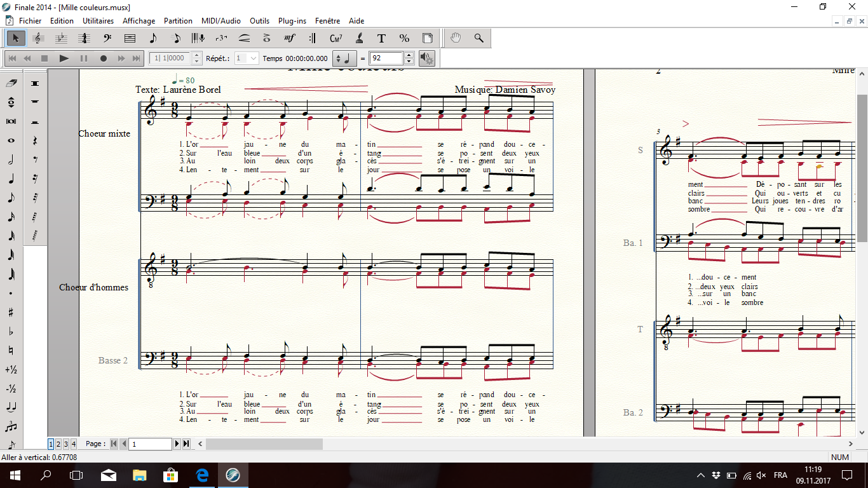868x488 pixels.
Task: Toggle the eraser in the note palette
Action: point(11,83)
